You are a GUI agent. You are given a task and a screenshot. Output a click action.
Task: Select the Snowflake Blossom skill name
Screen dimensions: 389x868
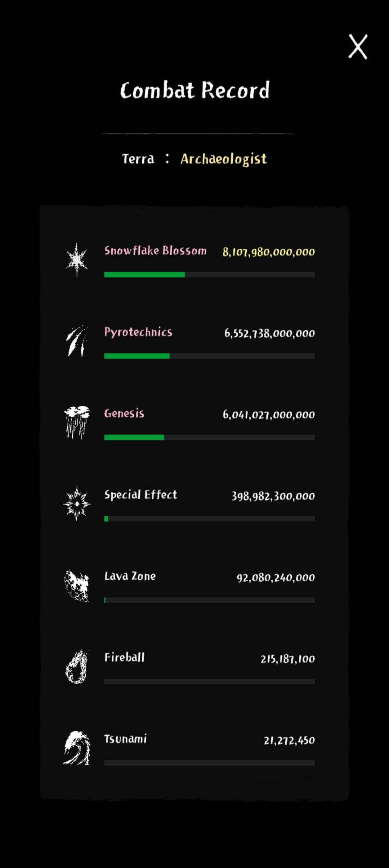coord(155,250)
